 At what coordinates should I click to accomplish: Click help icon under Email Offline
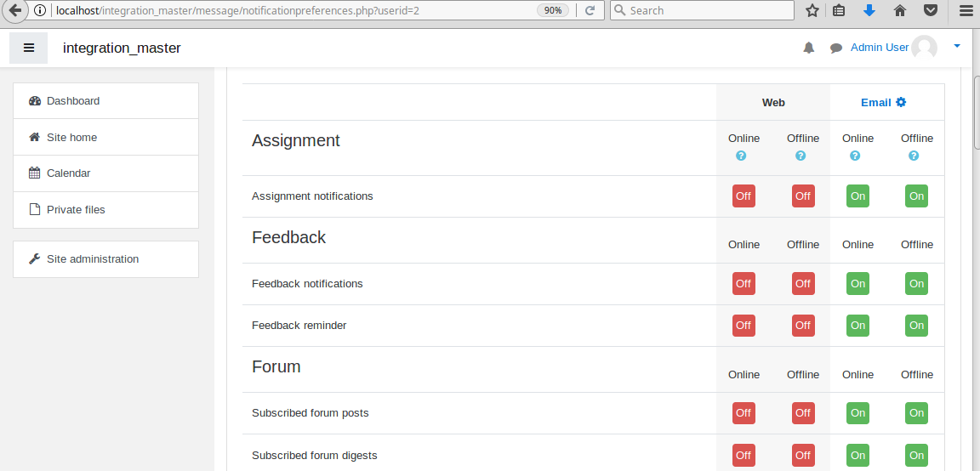pyautogui.click(x=914, y=156)
